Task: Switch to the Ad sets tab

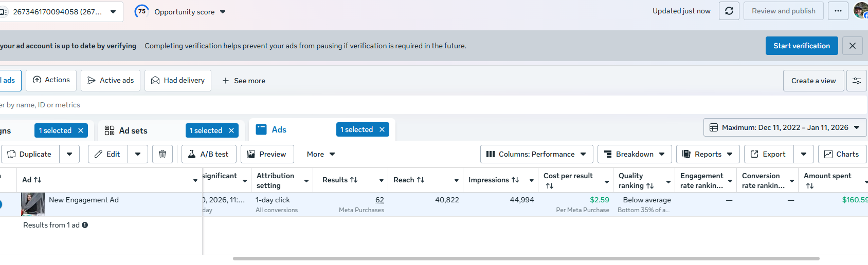Action: point(133,131)
